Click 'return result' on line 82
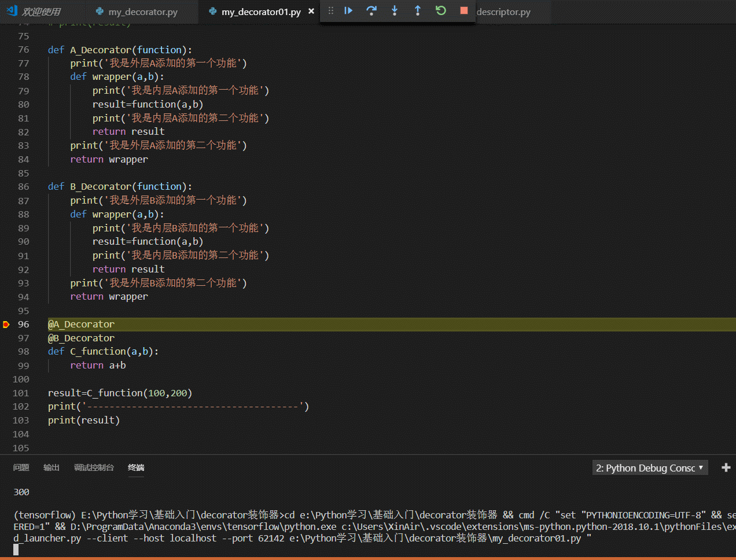 click(x=128, y=132)
